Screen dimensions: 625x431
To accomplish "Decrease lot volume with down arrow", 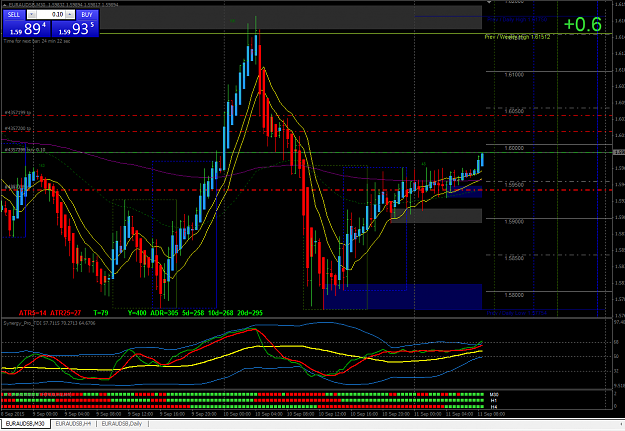I will 31,14.
